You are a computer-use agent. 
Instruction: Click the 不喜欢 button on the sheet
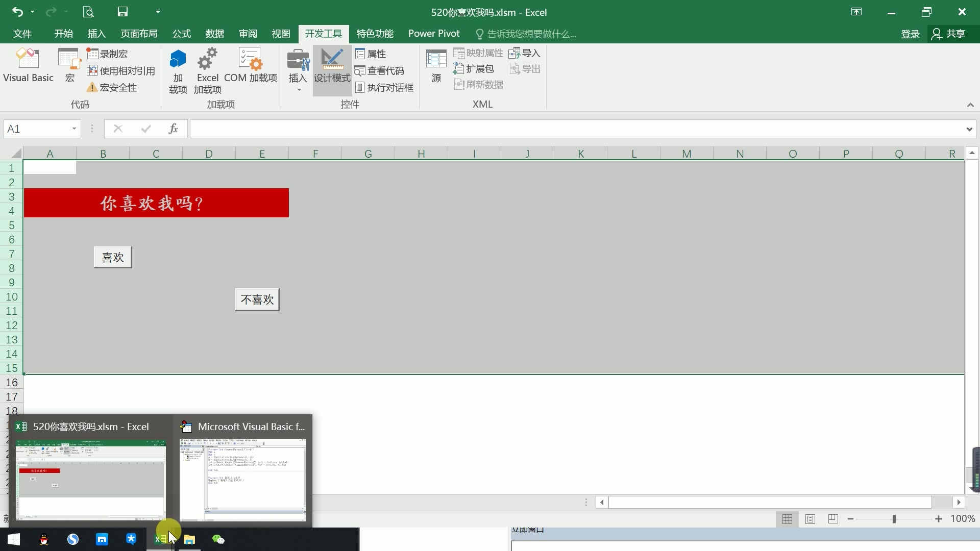(x=257, y=299)
